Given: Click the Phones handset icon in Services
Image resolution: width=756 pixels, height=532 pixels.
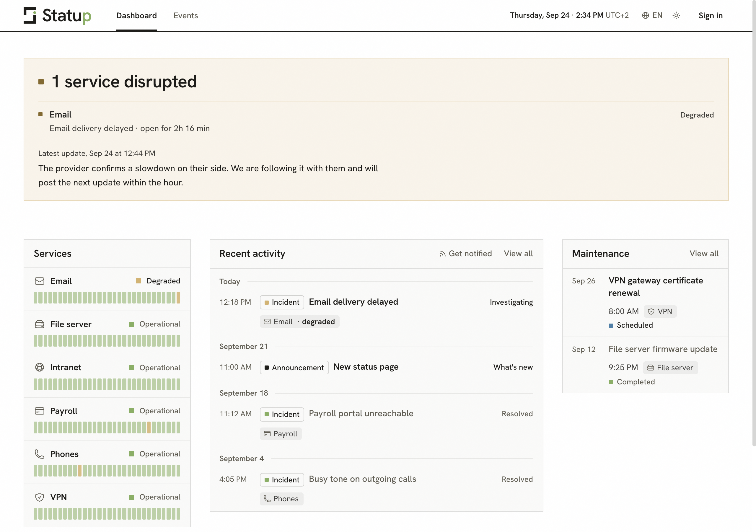Looking at the screenshot, I should (x=40, y=454).
